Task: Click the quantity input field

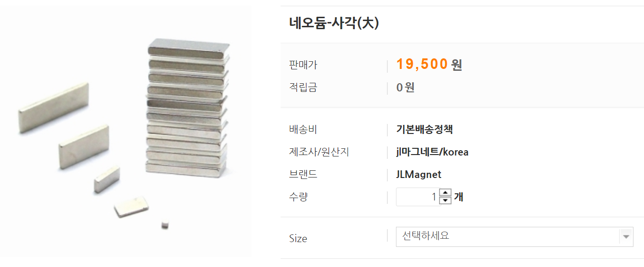Action: (418, 197)
